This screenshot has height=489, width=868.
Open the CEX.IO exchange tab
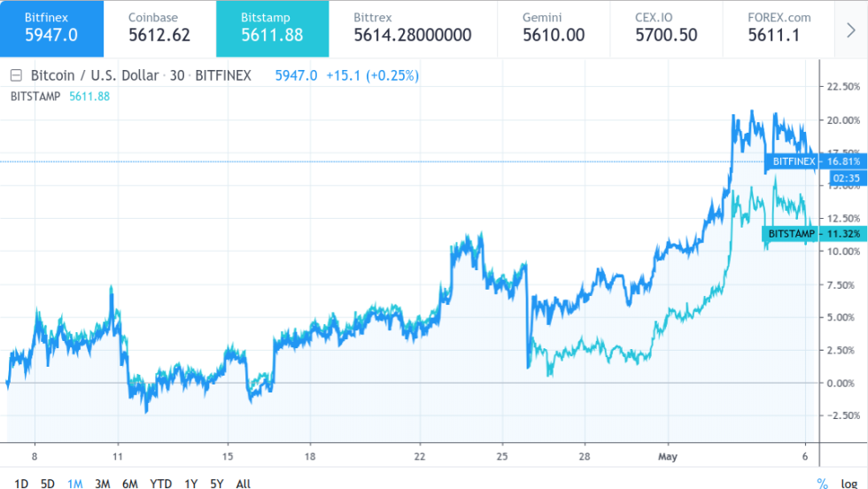pyautogui.click(x=666, y=28)
